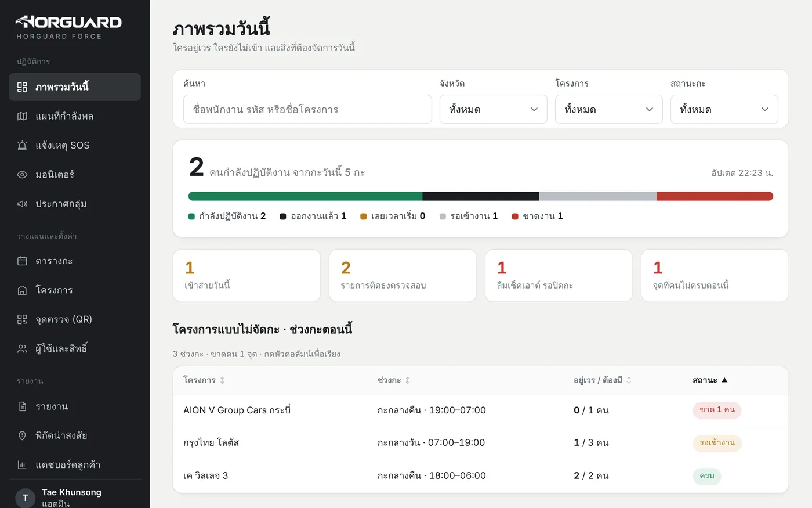Click the เค วิลเลจ 3 project name
The height and width of the screenshot is (508, 812).
point(205,475)
